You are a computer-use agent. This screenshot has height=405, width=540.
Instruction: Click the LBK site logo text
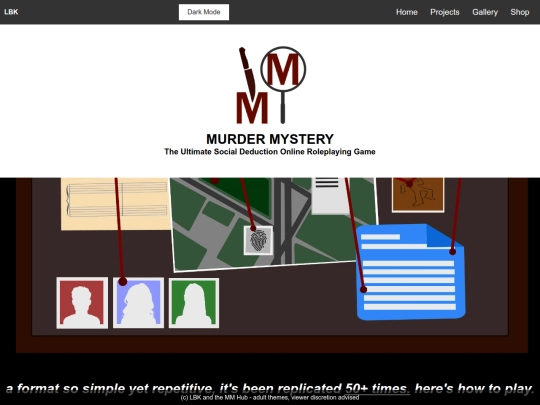point(11,12)
